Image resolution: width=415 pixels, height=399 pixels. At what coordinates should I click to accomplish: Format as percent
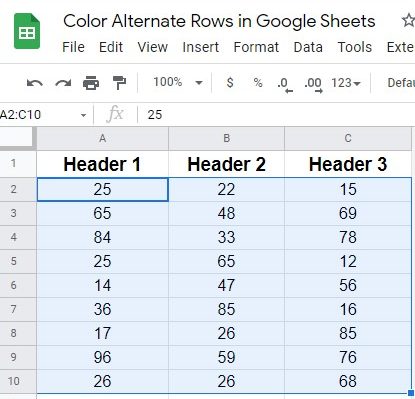click(258, 82)
